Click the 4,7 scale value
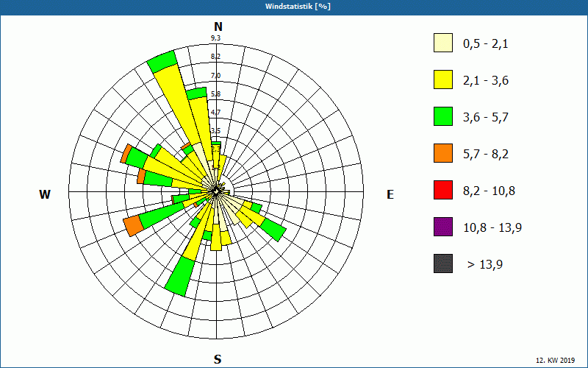Viewport: 588px width, 368px height. point(215,112)
